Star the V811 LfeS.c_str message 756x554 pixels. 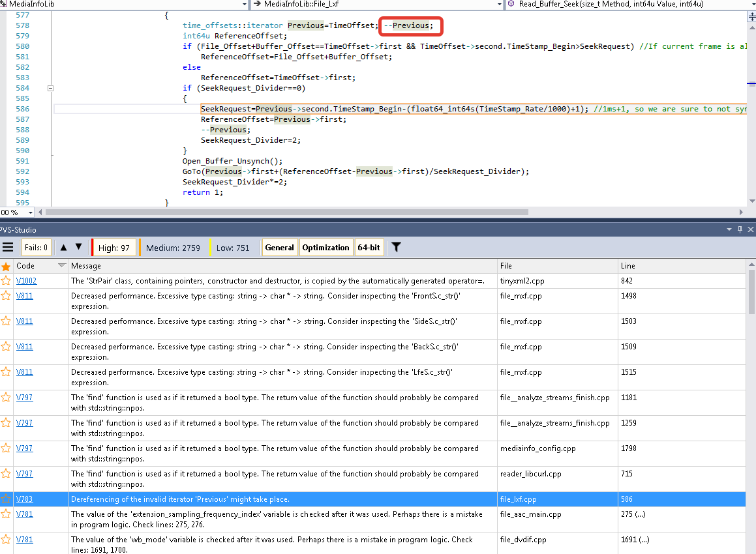point(6,372)
